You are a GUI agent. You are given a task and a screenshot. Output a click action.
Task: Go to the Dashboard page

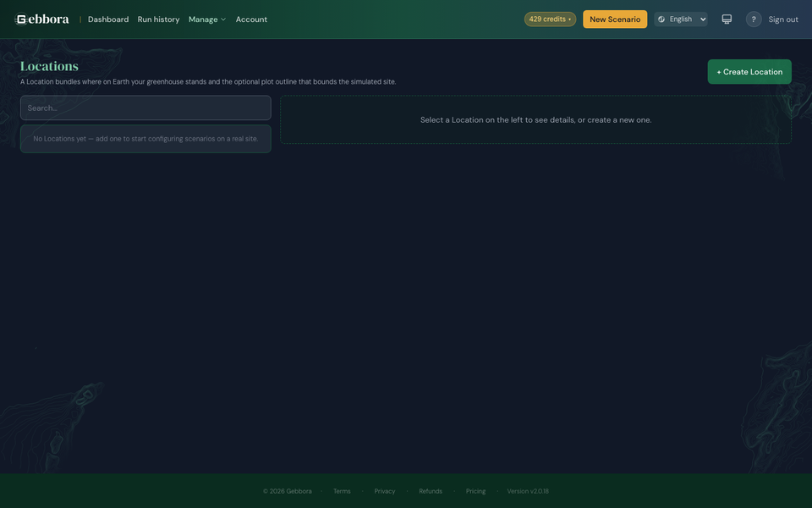[108, 19]
